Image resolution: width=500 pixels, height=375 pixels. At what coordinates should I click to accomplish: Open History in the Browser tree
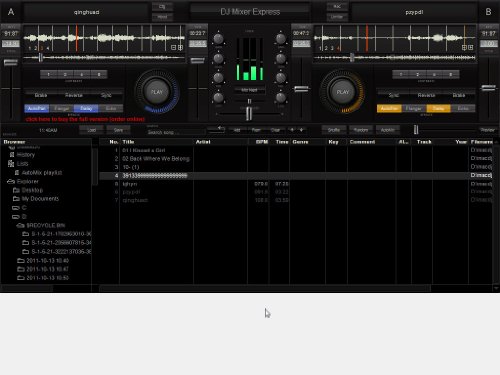coord(26,155)
